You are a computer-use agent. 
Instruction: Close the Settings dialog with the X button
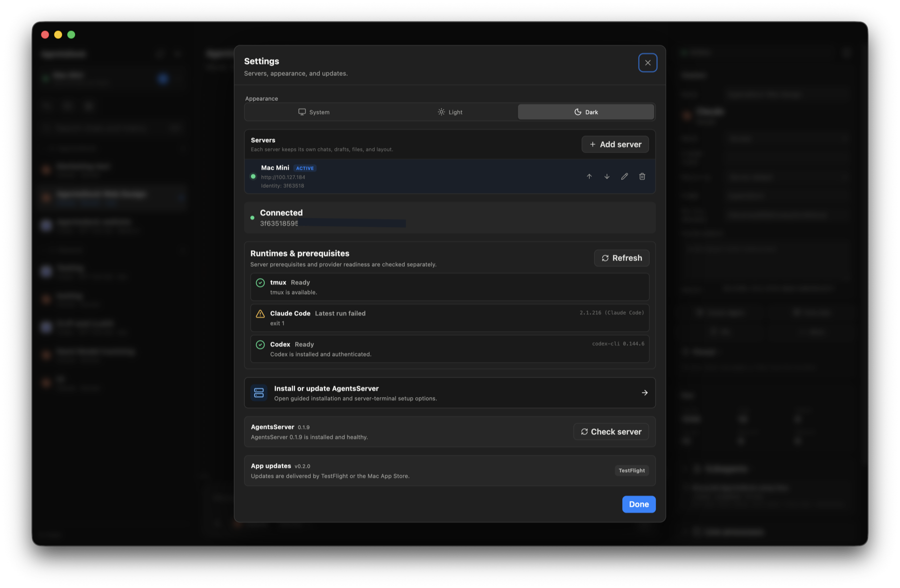click(x=647, y=62)
